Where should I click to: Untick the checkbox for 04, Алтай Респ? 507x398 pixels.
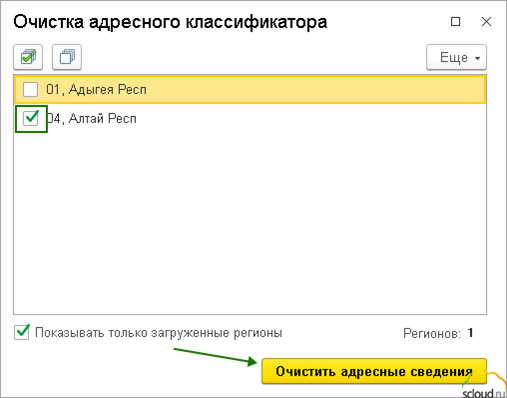click(31, 118)
